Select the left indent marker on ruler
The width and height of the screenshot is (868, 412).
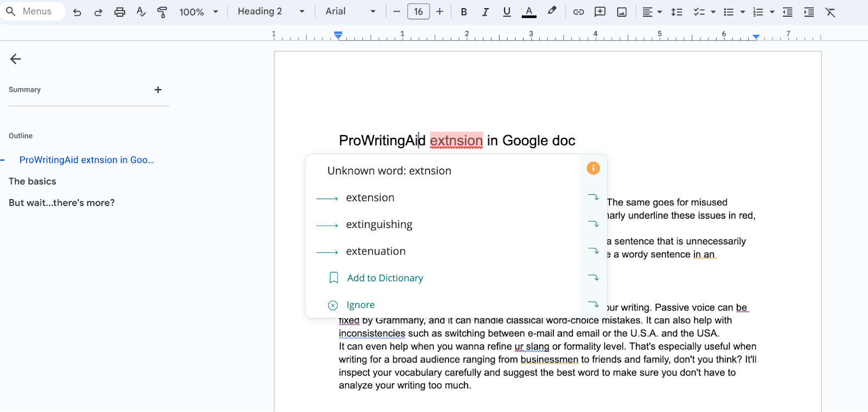[338, 36]
